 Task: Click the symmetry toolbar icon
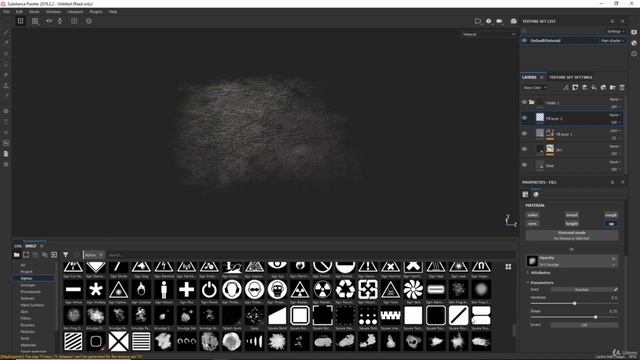click(49, 21)
